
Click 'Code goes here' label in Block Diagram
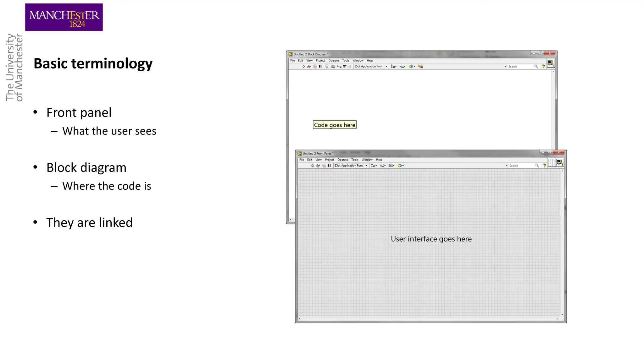click(335, 125)
